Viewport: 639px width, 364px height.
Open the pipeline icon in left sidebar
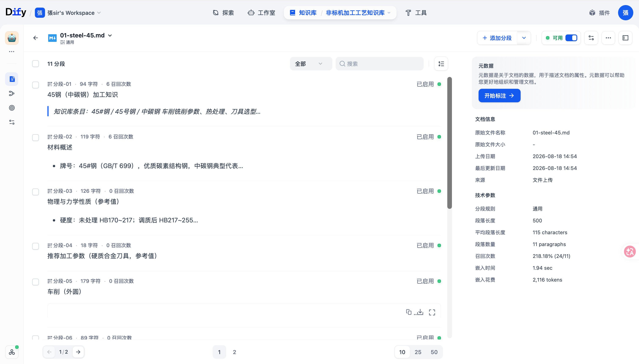click(12, 93)
